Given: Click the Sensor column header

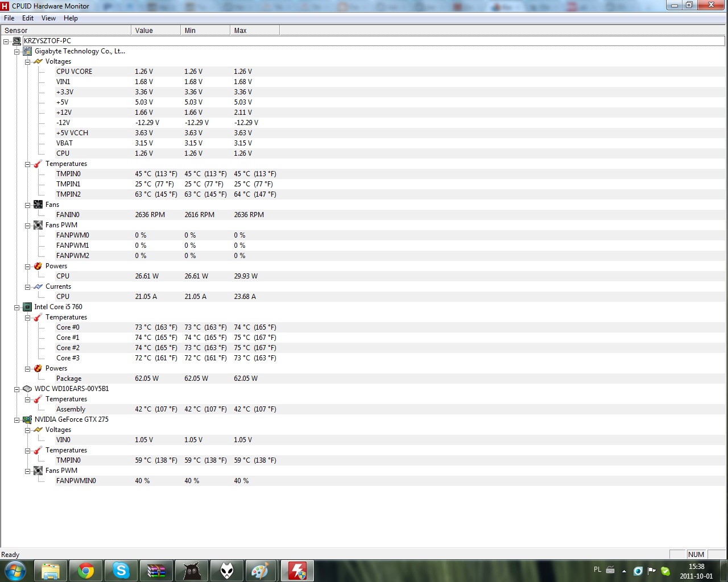Looking at the screenshot, I should pos(66,30).
